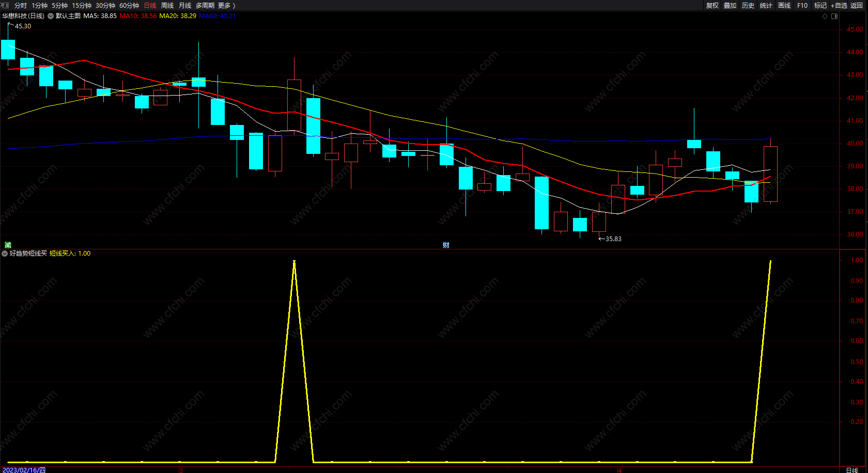Open the 统计 statistics tool
This screenshot has height=473, width=868.
766,5
